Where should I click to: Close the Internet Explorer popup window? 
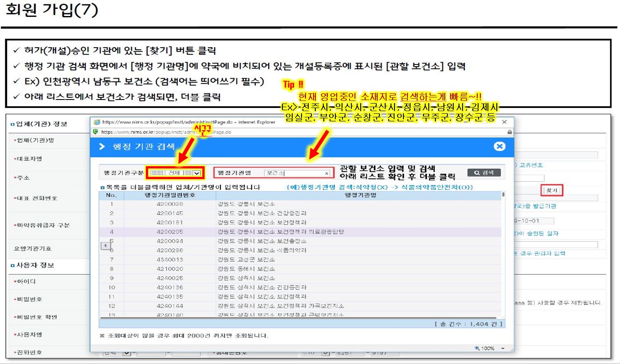pyautogui.click(x=504, y=122)
